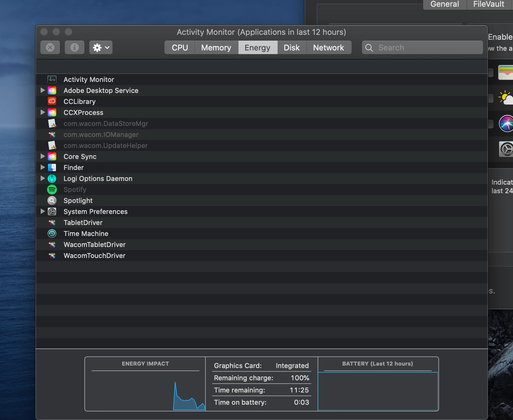Image resolution: width=513 pixels, height=420 pixels.
Task: Click the Adobe Desktop Service icon
Action: [x=52, y=90]
